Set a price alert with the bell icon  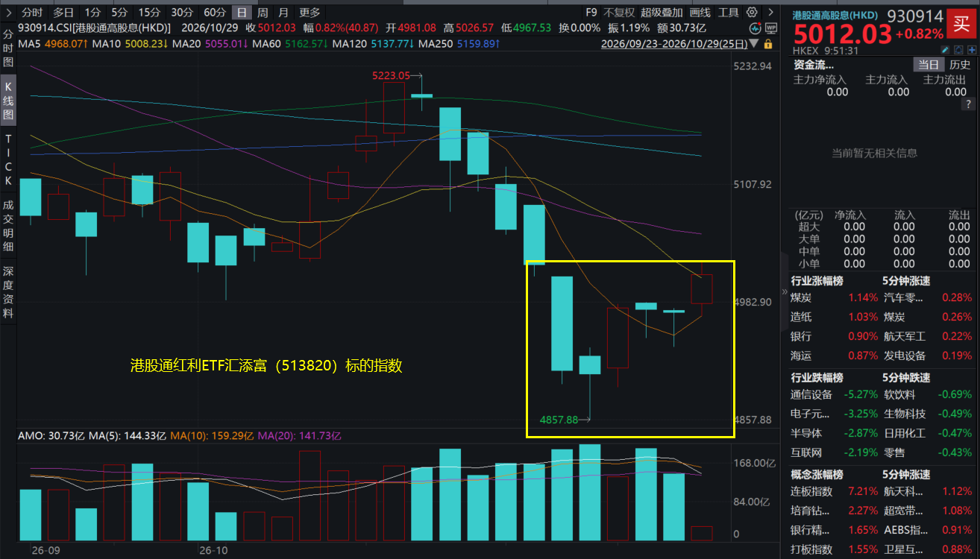click(958, 50)
